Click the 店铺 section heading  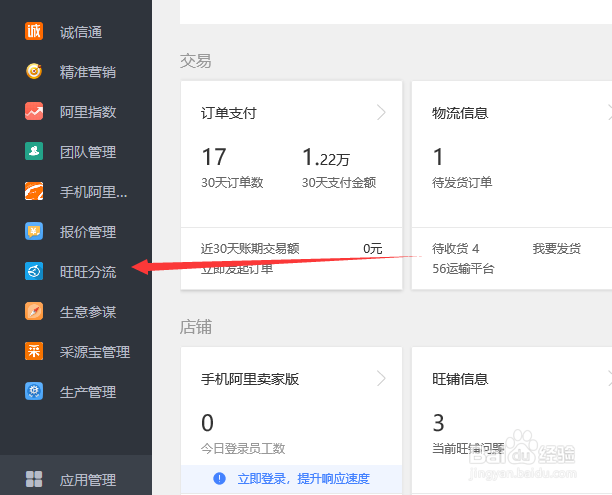point(196,327)
